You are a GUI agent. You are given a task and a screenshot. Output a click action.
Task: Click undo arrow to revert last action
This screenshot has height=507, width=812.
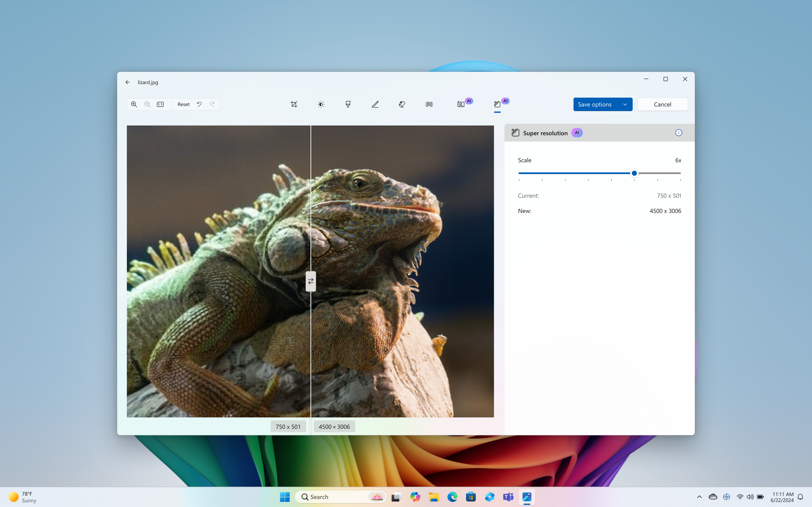(199, 104)
